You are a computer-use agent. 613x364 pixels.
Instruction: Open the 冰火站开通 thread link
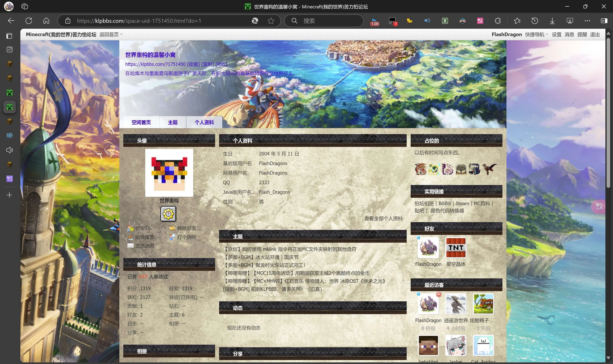point(261,257)
